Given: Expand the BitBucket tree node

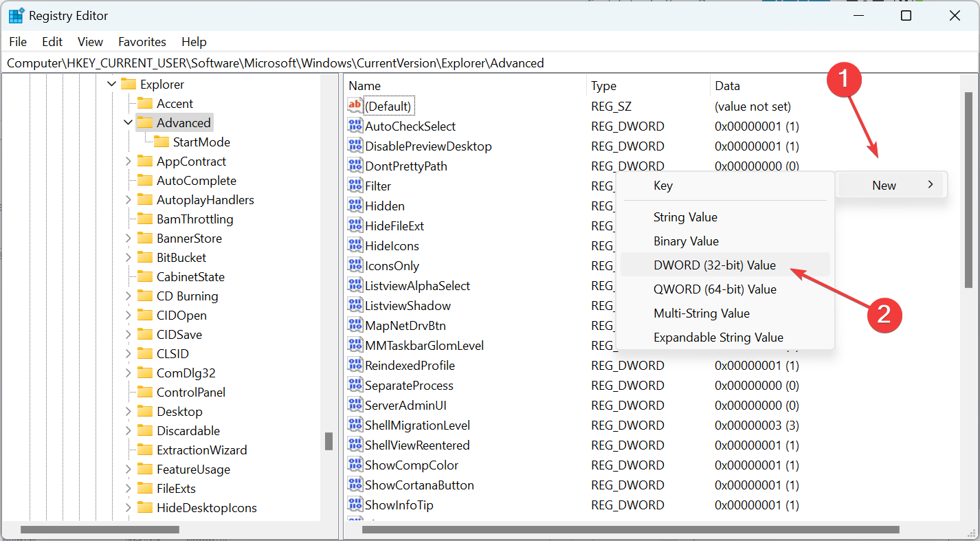Looking at the screenshot, I should tap(128, 257).
